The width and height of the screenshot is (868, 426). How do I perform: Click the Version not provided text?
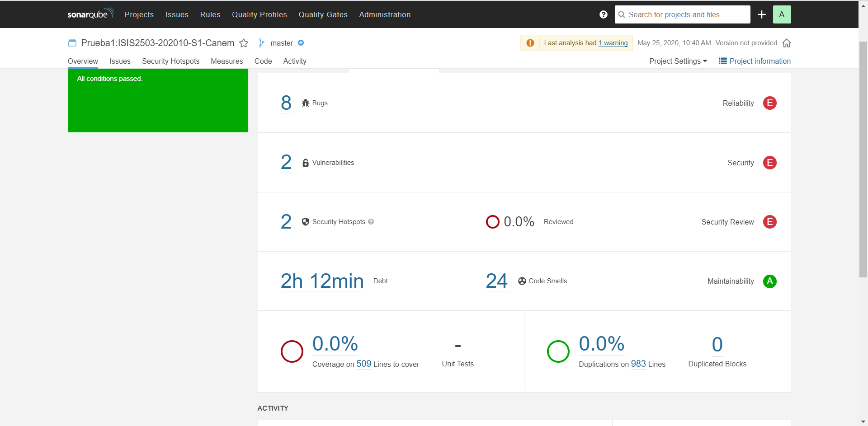[746, 43]
